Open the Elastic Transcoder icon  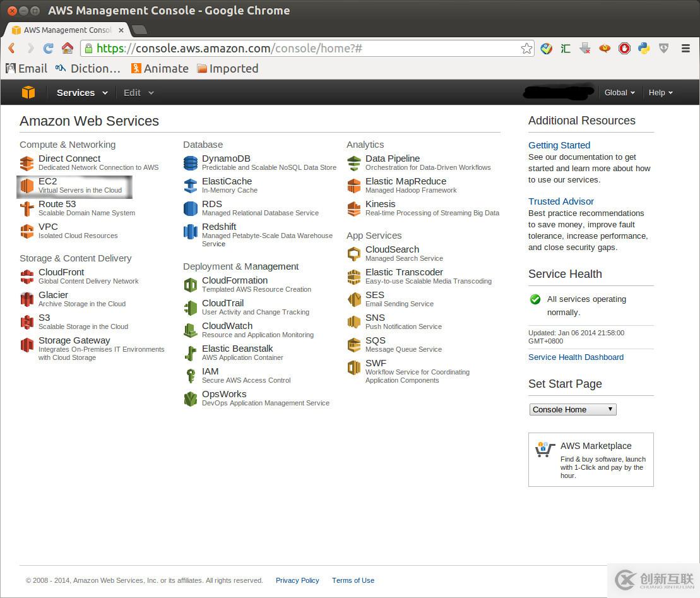[354, 277]
